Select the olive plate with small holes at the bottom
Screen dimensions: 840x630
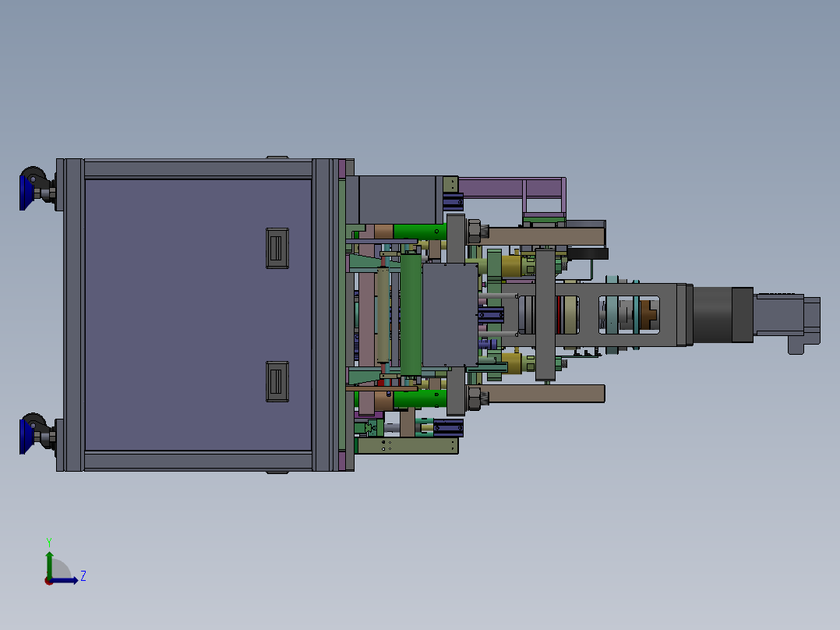point(407,445)
